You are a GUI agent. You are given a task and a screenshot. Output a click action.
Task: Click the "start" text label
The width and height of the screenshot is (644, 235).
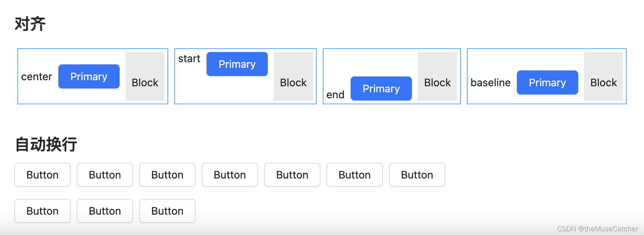point(189,59)
